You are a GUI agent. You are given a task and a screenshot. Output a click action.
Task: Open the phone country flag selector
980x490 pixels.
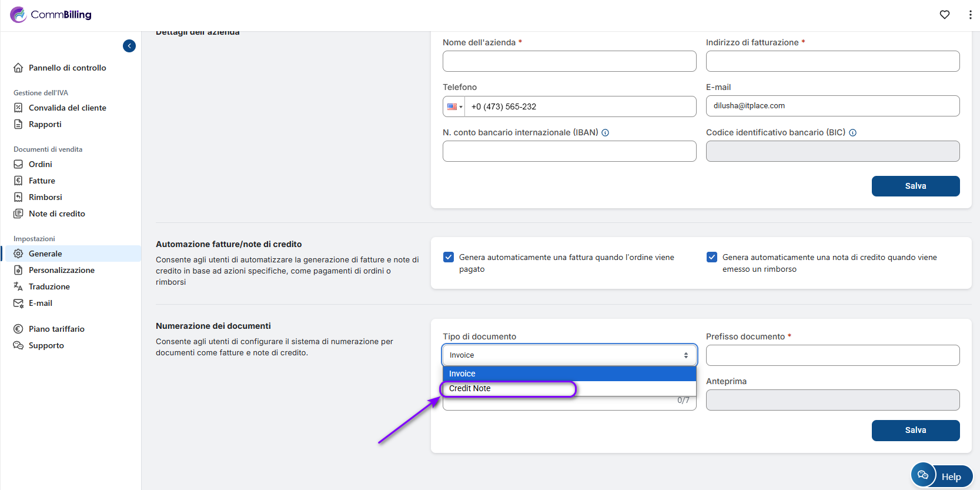(454, 107)
